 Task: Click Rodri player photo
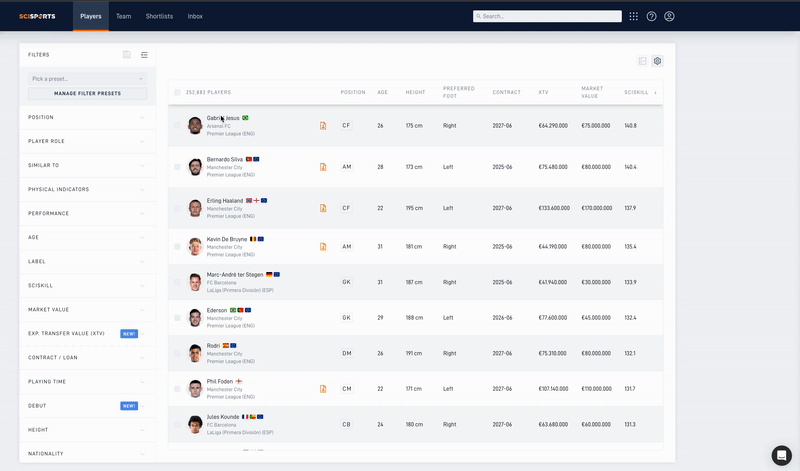click(x=195, y=353)
